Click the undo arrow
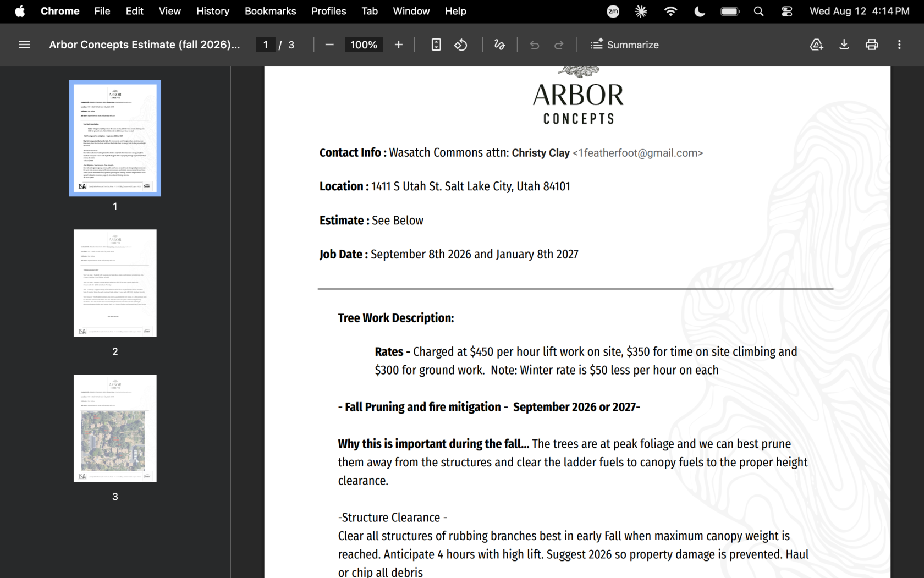The width and height of the screenshot is (924, 578). click(535, 45)
